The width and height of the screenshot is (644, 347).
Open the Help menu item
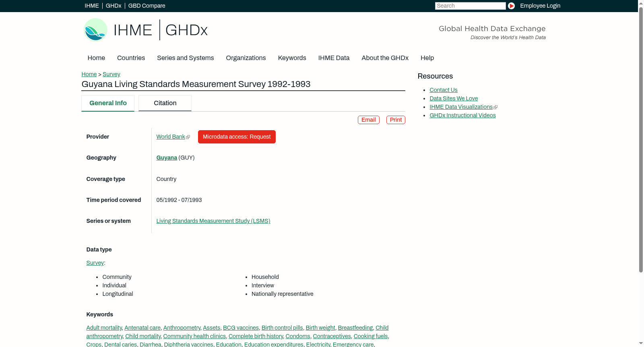pyautogui.click(x=427, y=58)
